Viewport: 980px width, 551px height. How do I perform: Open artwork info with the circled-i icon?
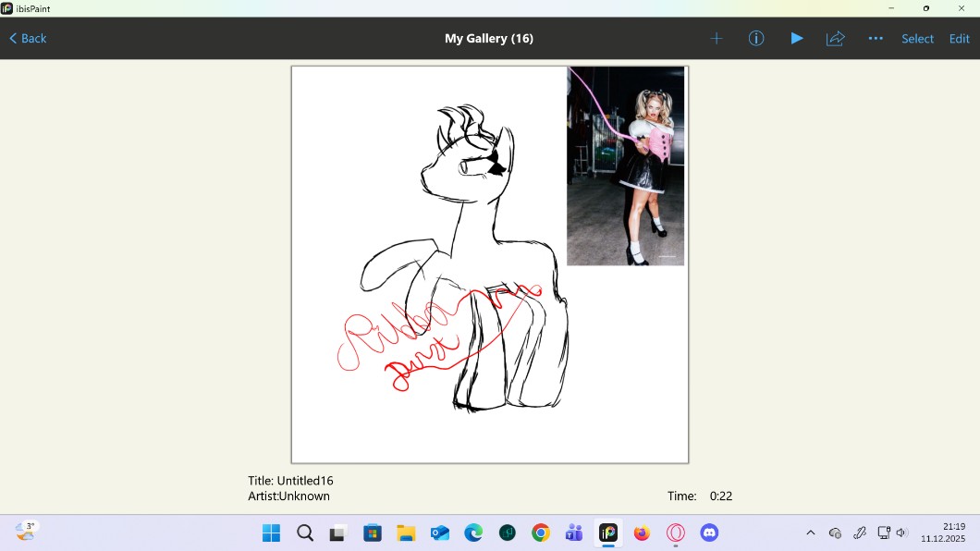click(756, 39)
